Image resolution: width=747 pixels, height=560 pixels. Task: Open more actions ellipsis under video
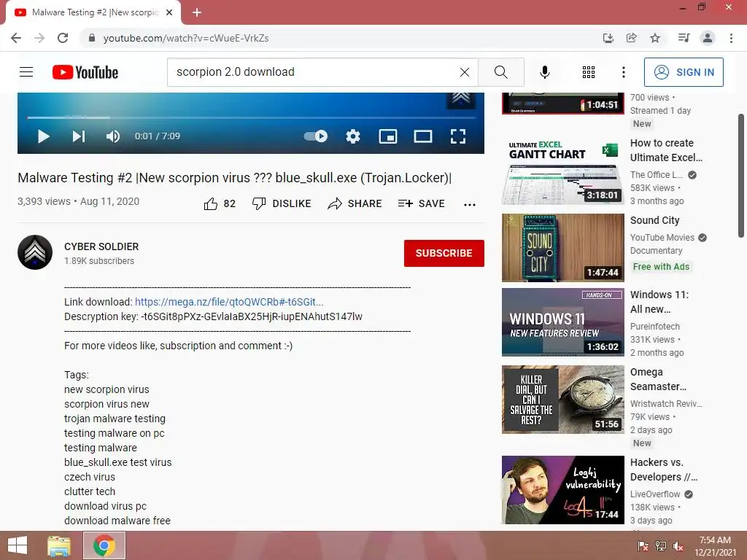click(x=469, y=204)
